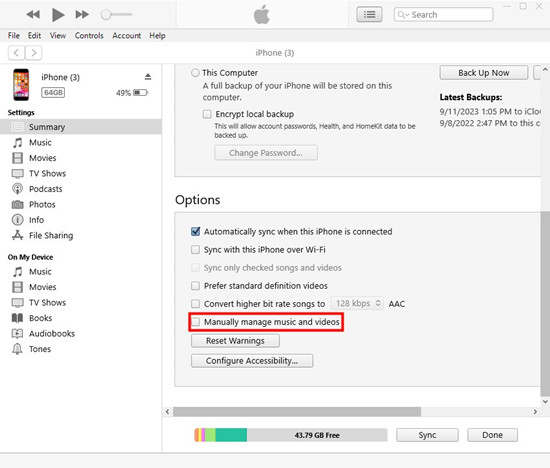The width and height of the screenshot is (550, 468).
Task: Click the horizontal scrollbar thumb
Action: [x=297, y=412]
